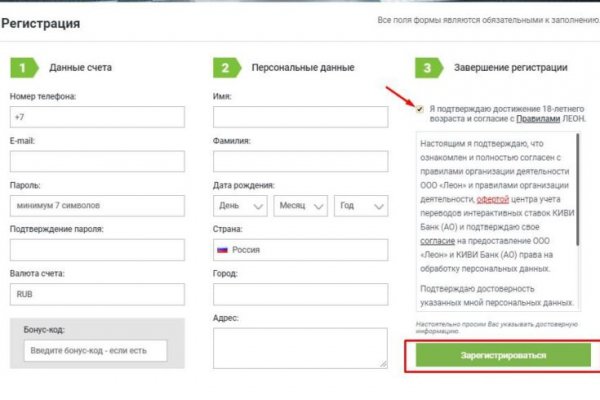600x400 pixels.
Task: Open the Год dropdown
Action: click(360, 206)
